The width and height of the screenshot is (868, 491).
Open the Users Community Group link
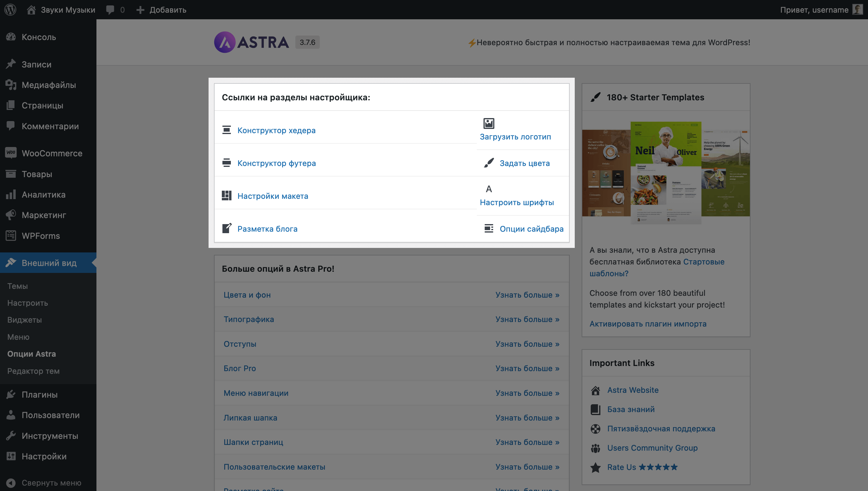[x=653, y=448]
